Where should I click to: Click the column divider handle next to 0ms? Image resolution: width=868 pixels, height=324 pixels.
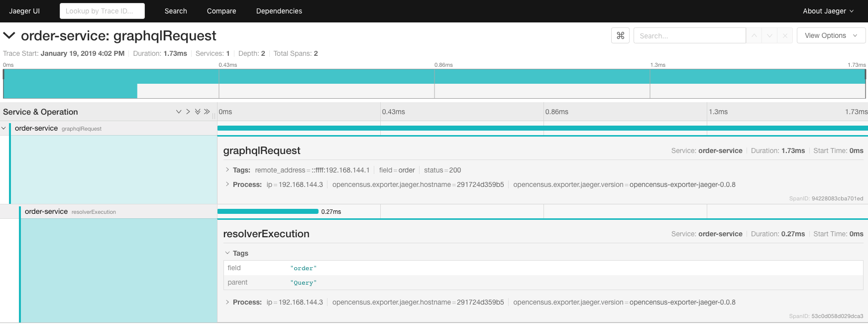(214, 116)
